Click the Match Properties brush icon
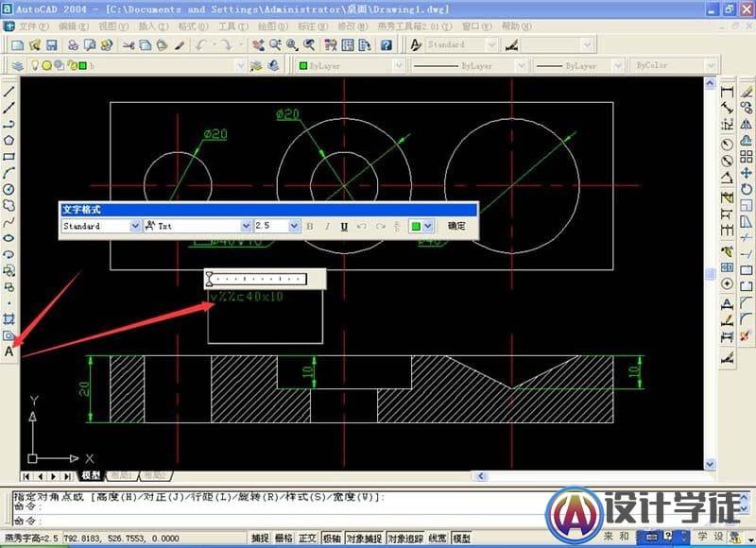This screenshot has height=548, width=756. (180, 45)
